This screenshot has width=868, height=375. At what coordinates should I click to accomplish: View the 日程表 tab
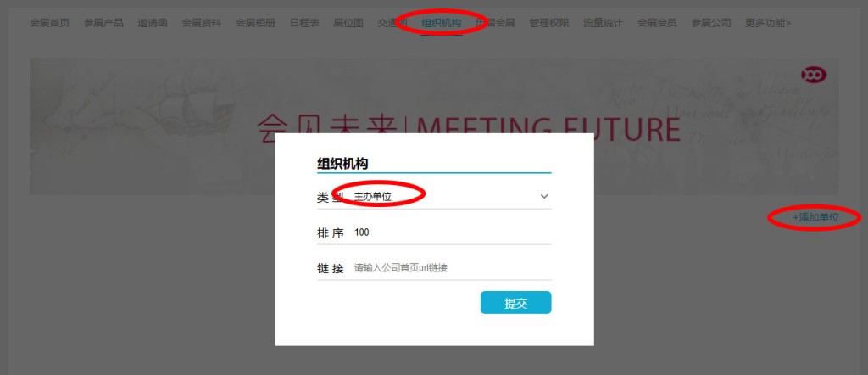304,23
